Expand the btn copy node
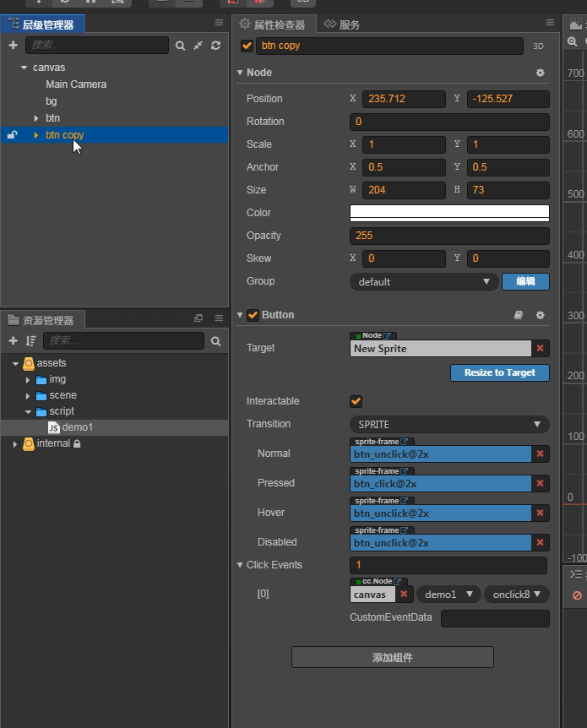This screenshot has height=728, width=587. 36,135
